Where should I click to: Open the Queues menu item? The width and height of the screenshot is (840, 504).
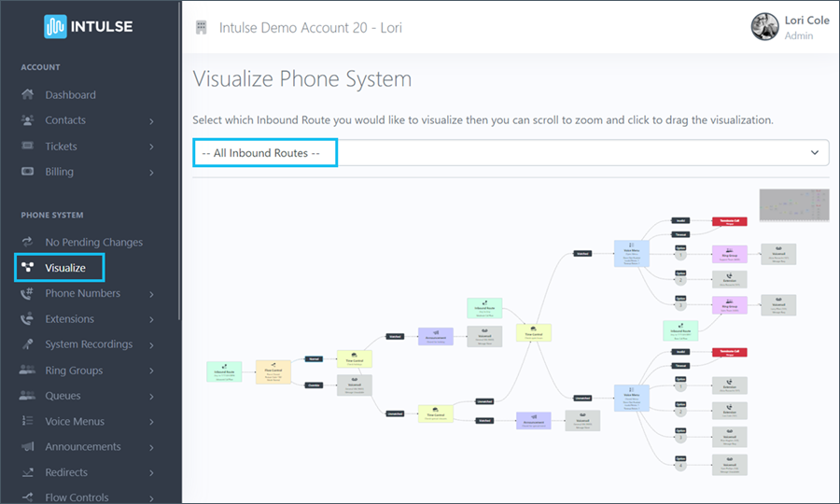click(63, 396)
